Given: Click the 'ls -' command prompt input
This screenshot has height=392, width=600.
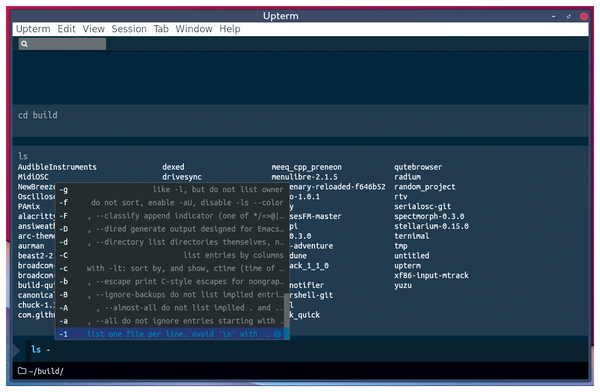Looking at the screenshot, I should click(306, 350).
